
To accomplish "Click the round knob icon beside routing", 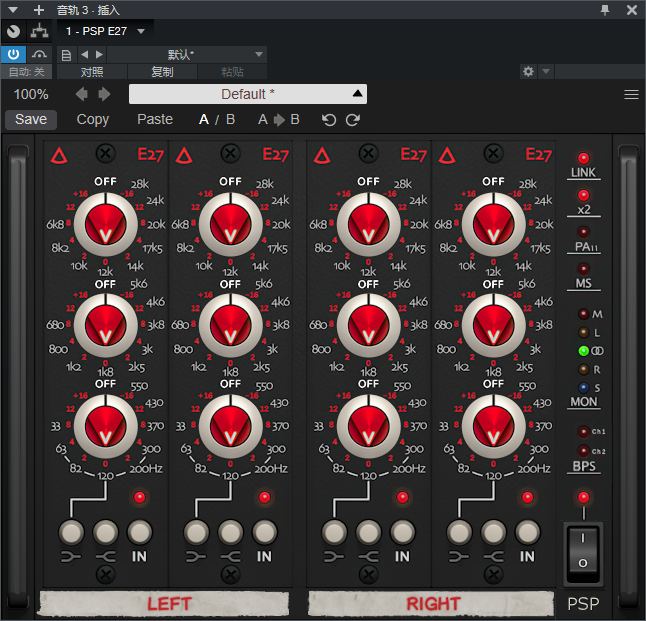I will coord(14,31).
